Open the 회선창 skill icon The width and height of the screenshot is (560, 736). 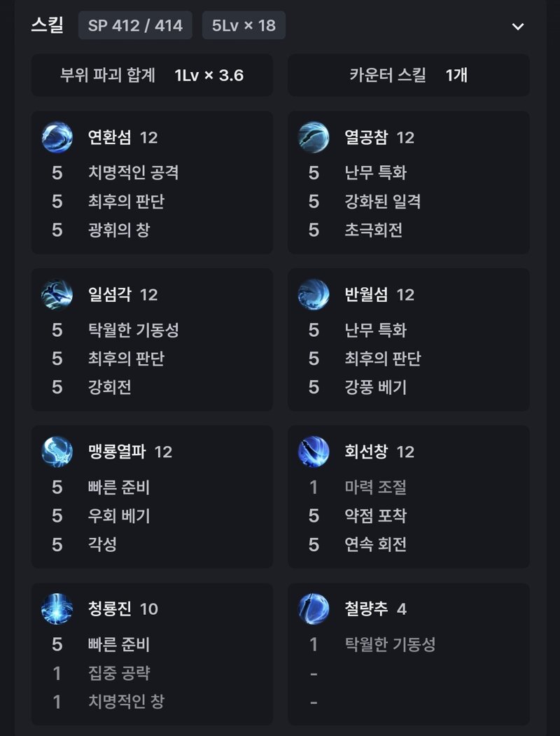pos(314,452)
